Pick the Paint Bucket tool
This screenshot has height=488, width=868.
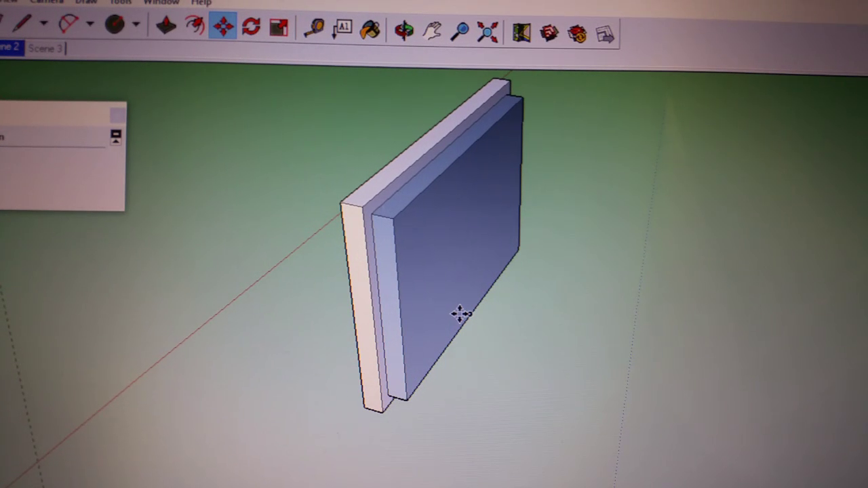[370, 29]
